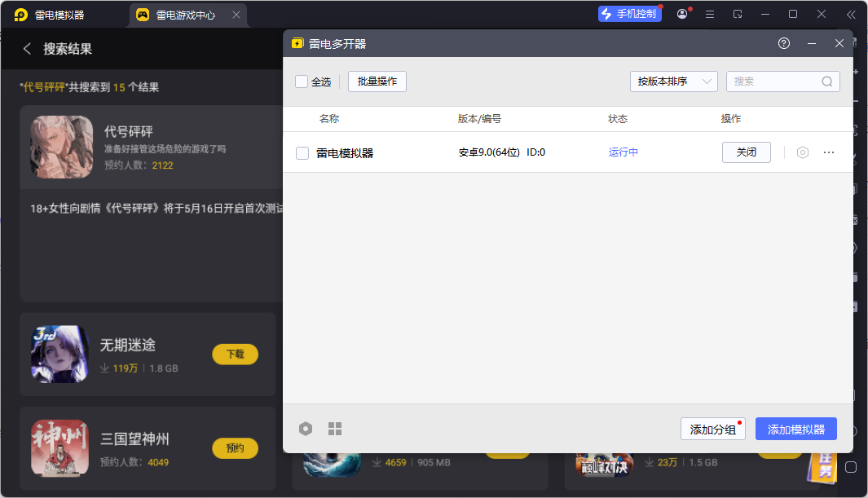The width and height of the screenshot is (868, 498).
Task: Click the 搜索 input field in multi-instance window
Action: click(x=774, y=82)
